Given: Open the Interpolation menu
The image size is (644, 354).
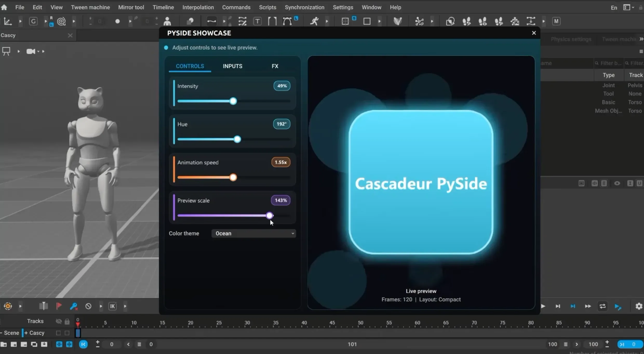Looking at the screenshot, I should 198,7.
